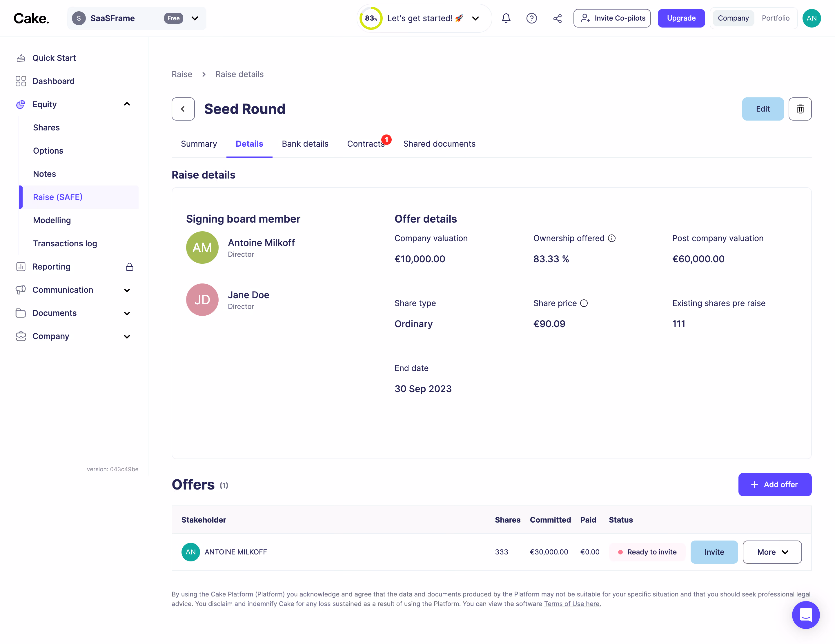Open the Shared documents tab

(x=439, y=144)
